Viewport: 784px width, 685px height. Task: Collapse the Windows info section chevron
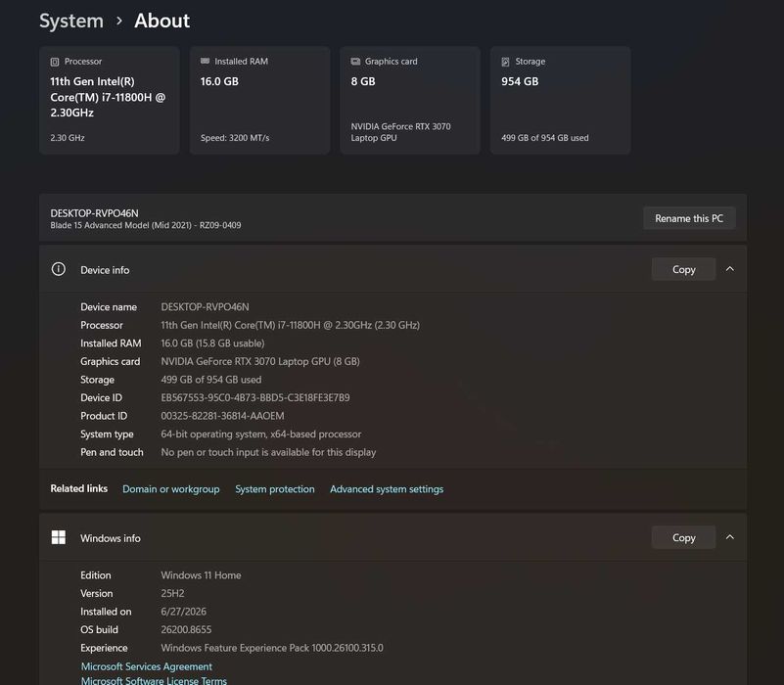pos(730,537)
